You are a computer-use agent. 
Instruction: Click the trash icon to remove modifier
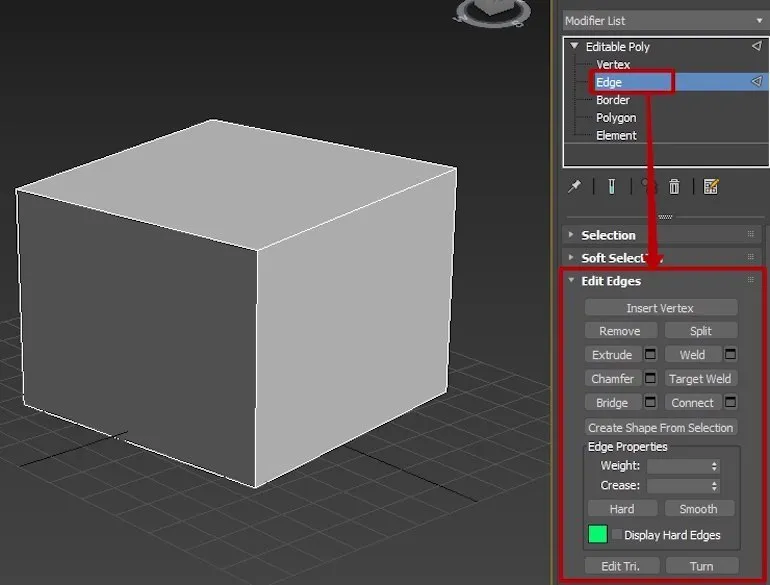[x=675, y=187]
